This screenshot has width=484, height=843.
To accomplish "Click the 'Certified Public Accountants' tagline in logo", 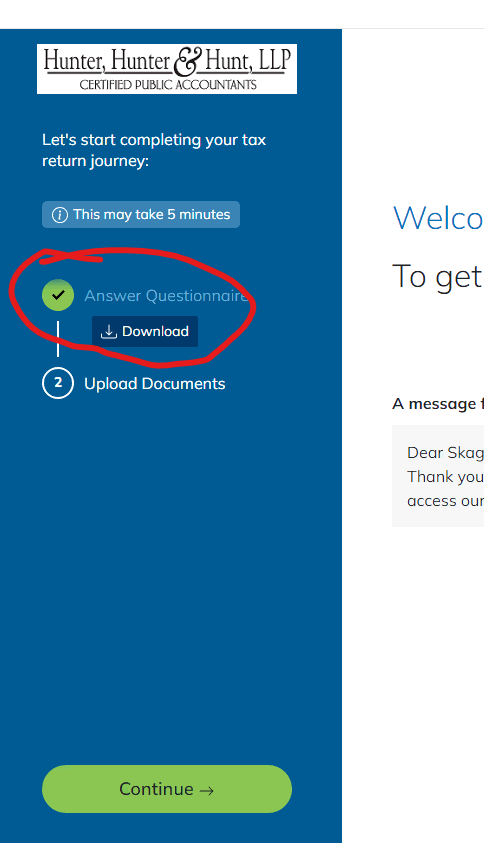I will [x=168, y=84].
